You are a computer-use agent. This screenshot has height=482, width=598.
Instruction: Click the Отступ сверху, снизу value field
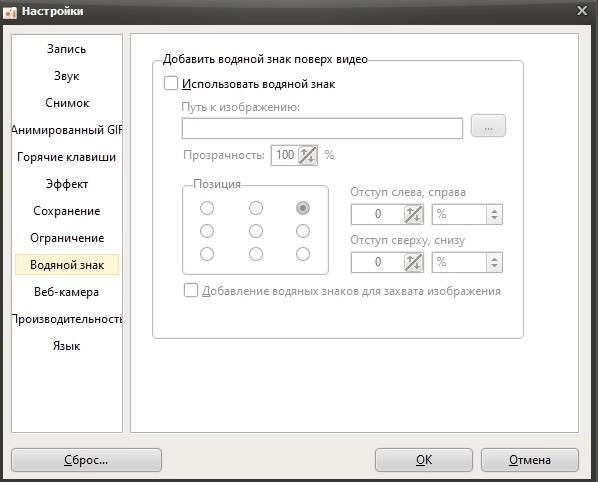coord(378,262)
